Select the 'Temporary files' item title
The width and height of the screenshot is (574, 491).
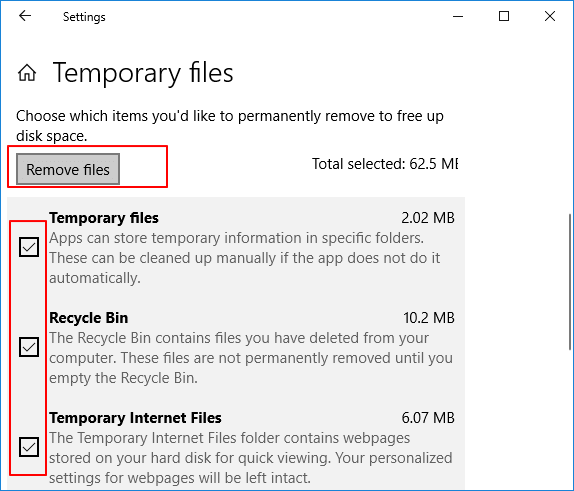click(x=104, y=218)
